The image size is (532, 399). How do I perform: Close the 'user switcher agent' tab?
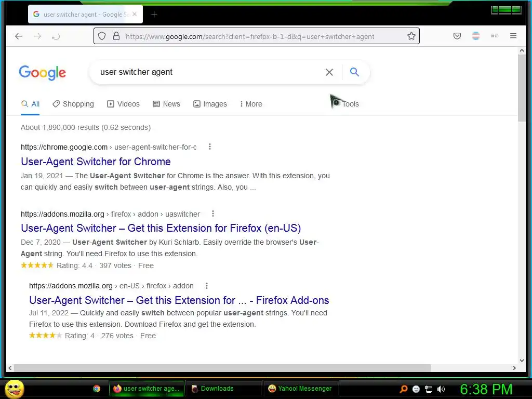[135, 14]
